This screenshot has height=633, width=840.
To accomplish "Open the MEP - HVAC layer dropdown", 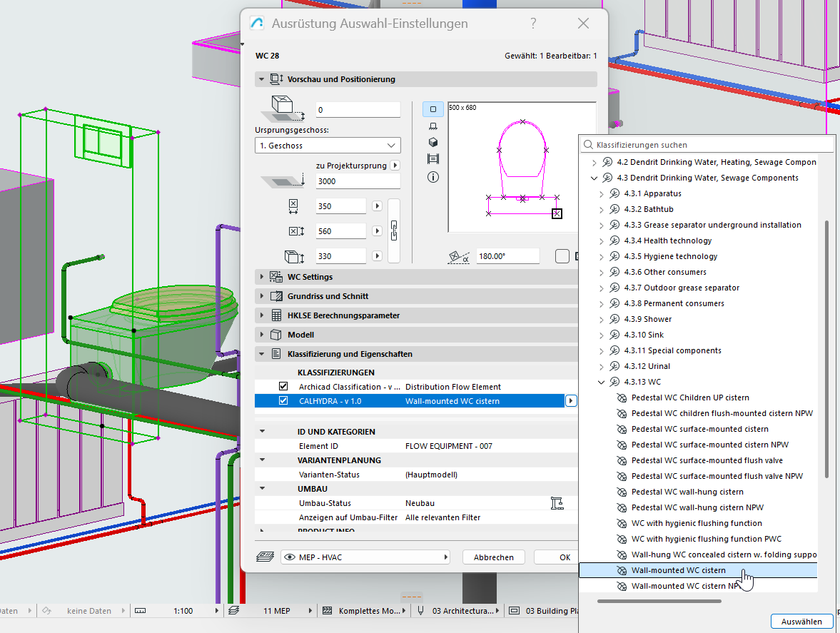I will (366, 557).
